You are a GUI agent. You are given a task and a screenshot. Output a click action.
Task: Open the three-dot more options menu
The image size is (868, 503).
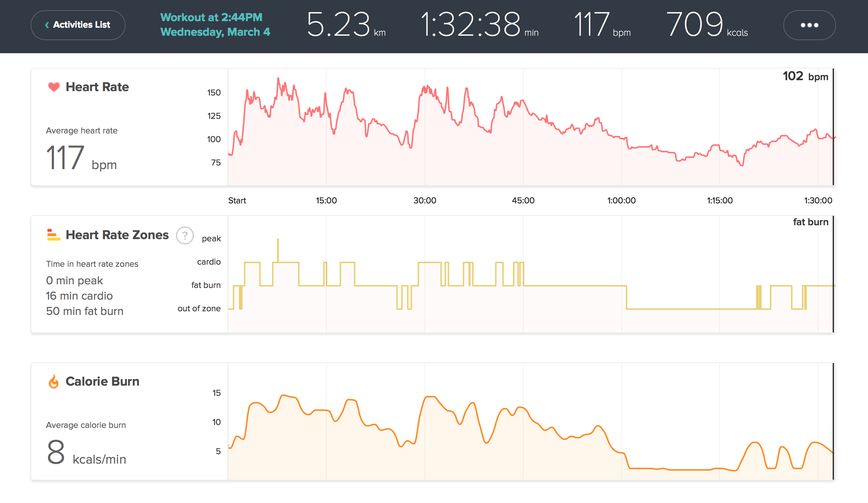coord(809,25)
